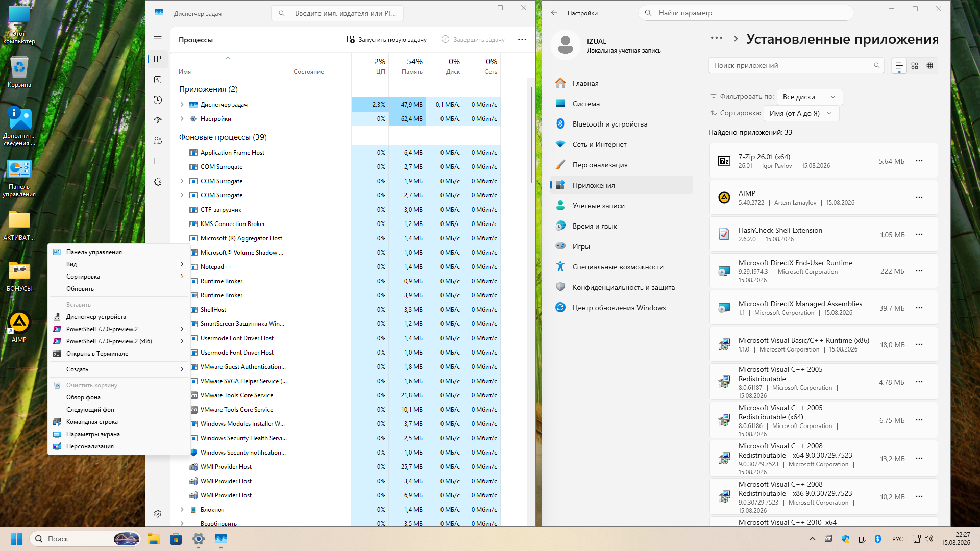Expand the Блокнот process row
This screenshot has width=980, height=551.
[x=182, y=509]
